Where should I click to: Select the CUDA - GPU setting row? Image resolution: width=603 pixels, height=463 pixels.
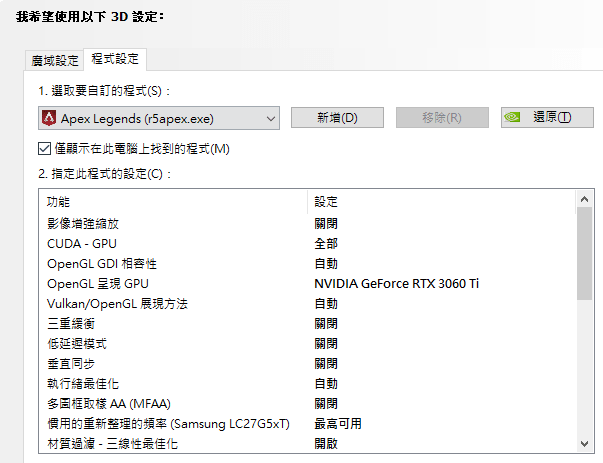tap(308, 243)
